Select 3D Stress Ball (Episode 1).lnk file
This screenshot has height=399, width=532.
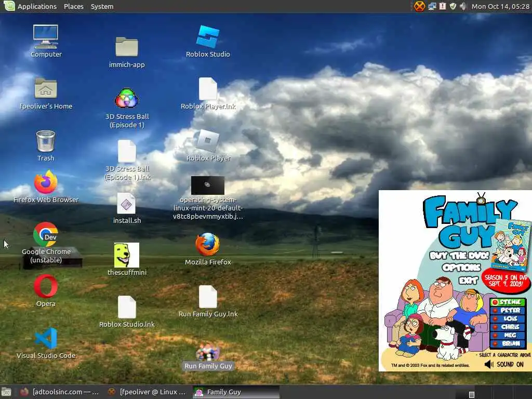tap(127, 151)
